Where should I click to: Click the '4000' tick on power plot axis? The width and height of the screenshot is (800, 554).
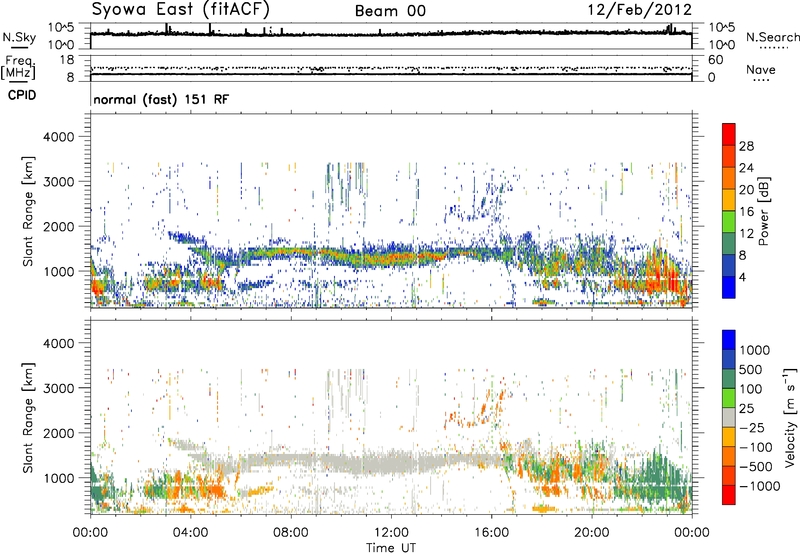pyautogui.click(x=61, y=137)
